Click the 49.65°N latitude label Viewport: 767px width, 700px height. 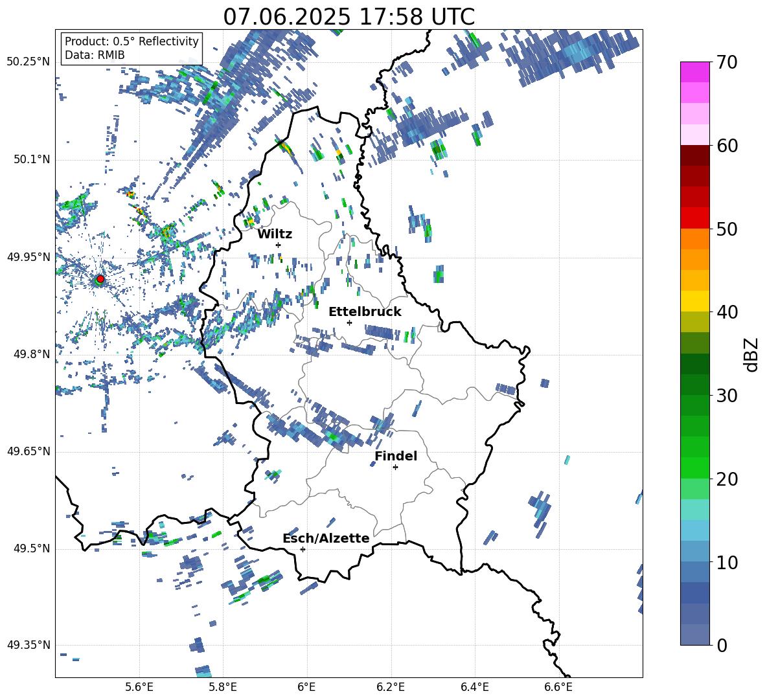click(29, 451)
